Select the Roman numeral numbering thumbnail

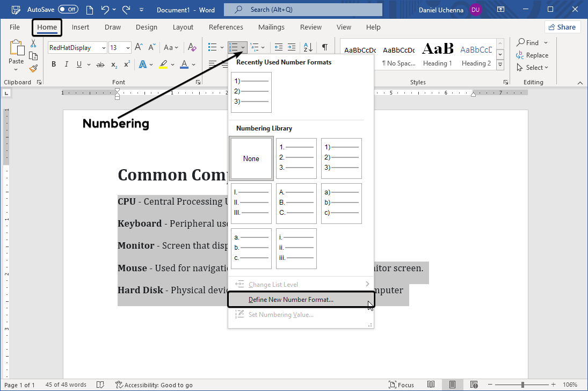coord(251,204)
